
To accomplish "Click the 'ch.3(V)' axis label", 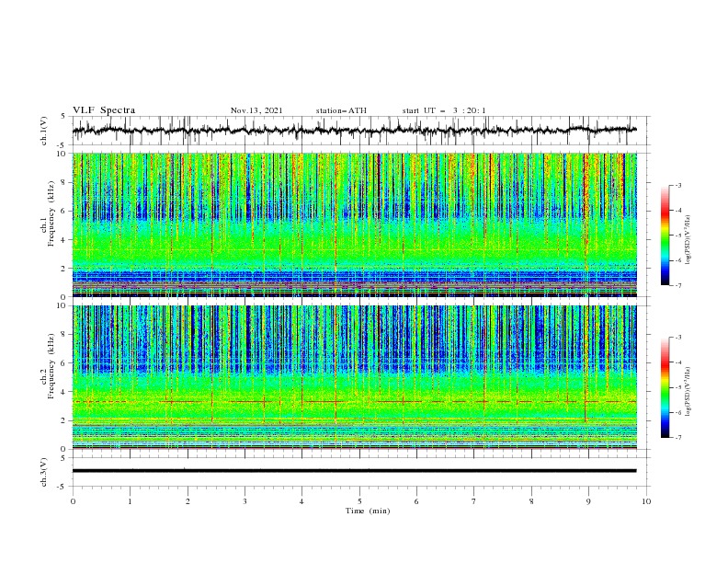I will coord(44,472).
